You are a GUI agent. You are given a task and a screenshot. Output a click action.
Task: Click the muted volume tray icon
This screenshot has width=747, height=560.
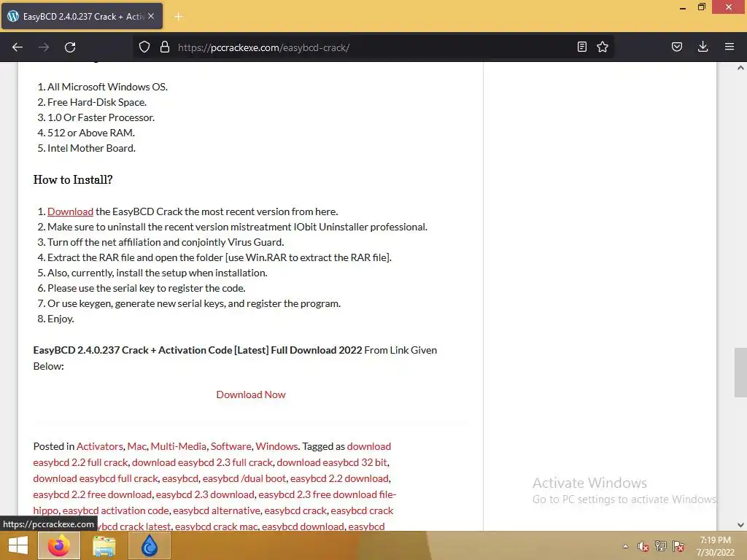click(x=643, y=546)
